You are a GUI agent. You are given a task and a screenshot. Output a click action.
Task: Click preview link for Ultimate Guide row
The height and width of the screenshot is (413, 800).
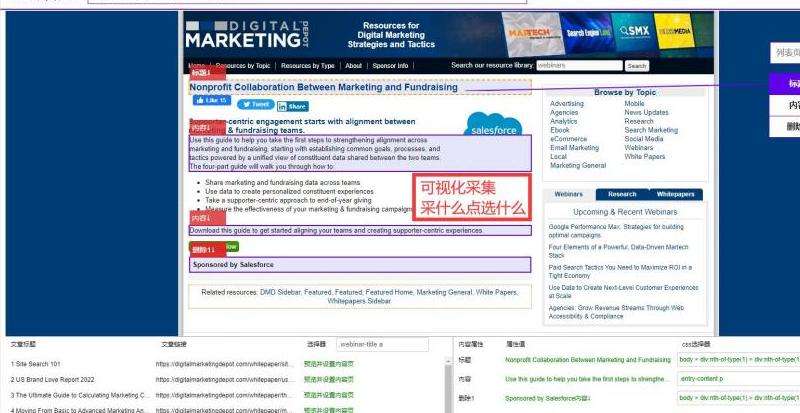(329, 395)
